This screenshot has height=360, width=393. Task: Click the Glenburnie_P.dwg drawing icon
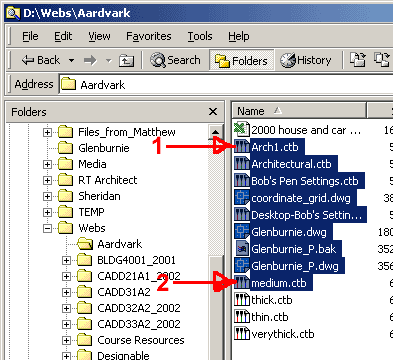(x=242, y=266)
